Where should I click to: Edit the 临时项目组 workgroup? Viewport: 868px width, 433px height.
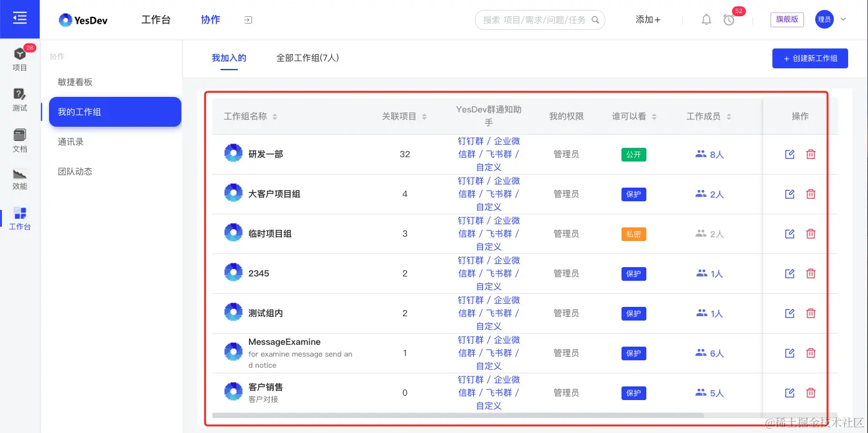click(790, 234)
